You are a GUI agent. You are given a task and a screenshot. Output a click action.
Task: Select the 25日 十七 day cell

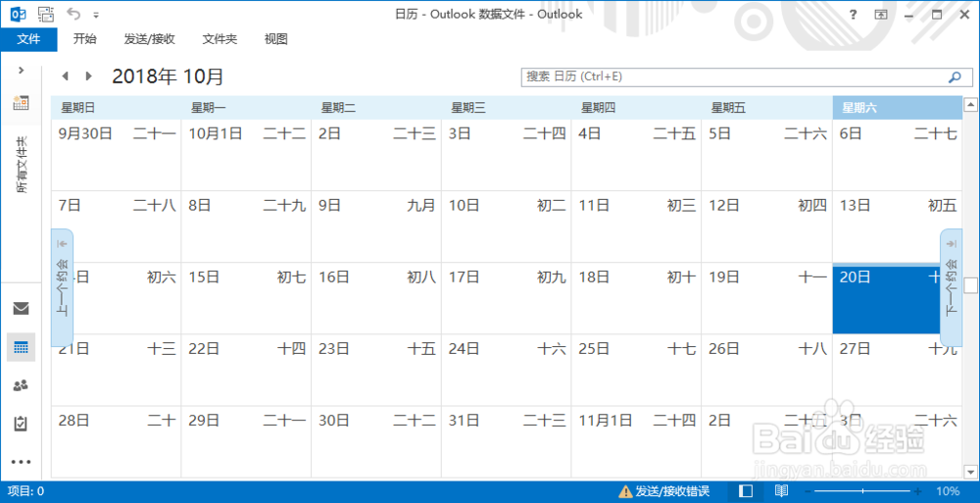coord(636,371)
